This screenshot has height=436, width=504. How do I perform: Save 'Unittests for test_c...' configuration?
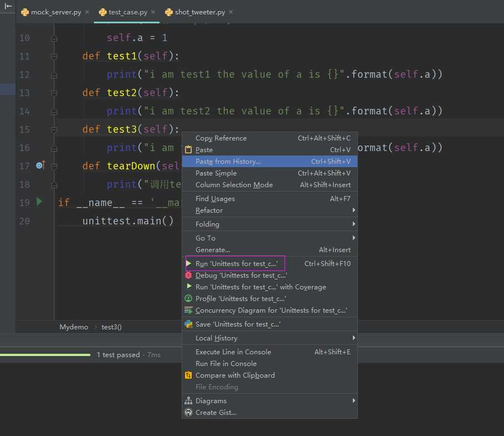(x=270, y=324)
